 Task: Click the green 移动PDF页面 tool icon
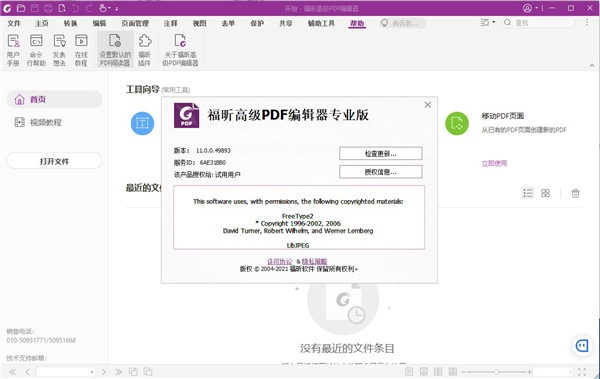[x=457, y=123]
